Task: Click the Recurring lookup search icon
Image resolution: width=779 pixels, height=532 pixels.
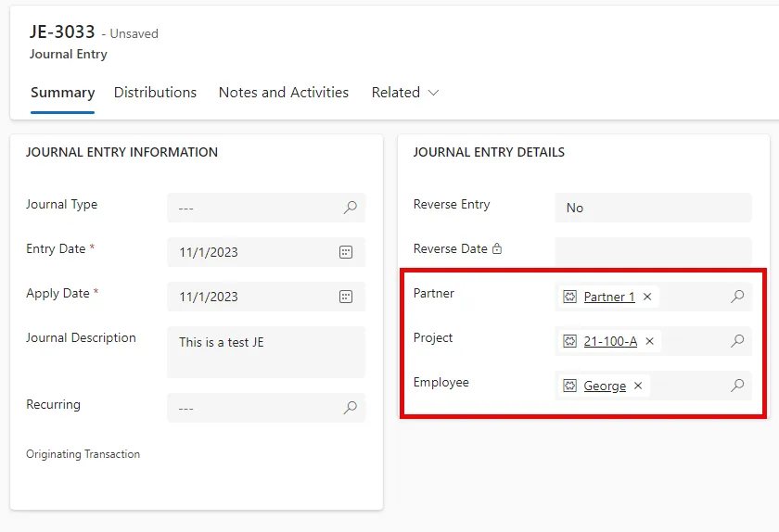Action: (351, 407)
